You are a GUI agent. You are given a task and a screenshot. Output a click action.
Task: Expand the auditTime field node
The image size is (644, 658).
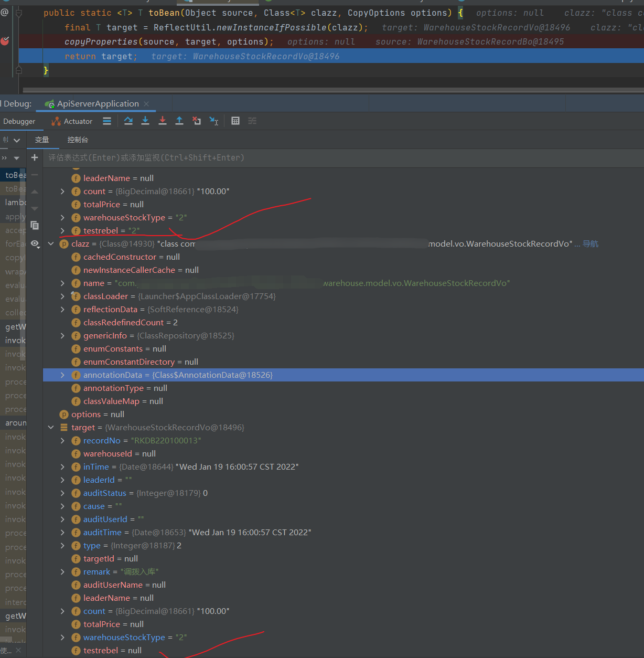[x=62, y=533]
